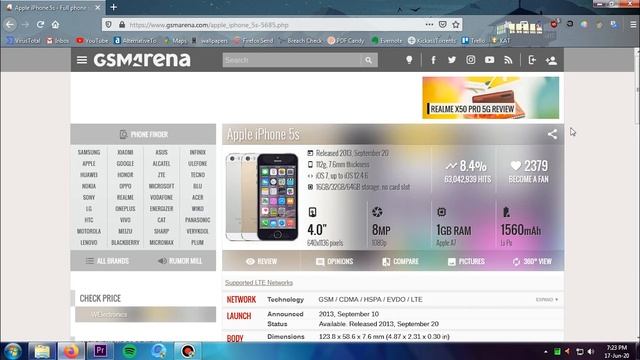Click the share icon on iPhone 5s header

[x=552, y=134]
